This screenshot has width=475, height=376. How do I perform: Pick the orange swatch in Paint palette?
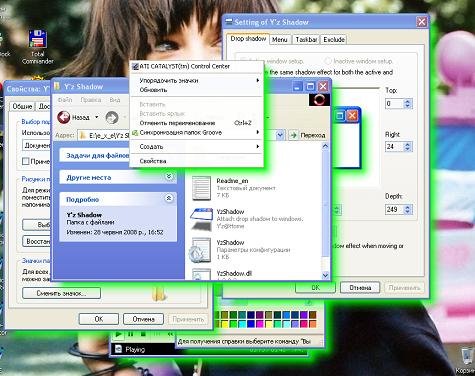[x=312, y=323]
